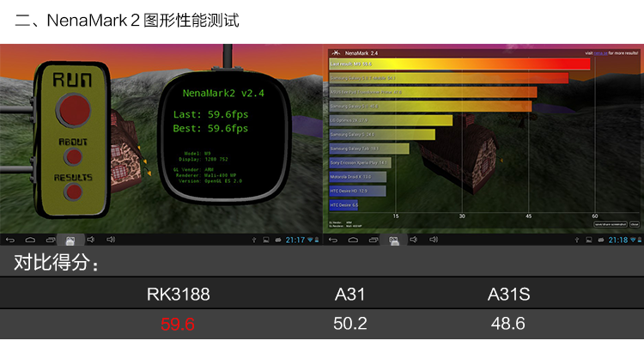Select the LG Optimus 2X bar
644x359 pixels.
pyautogui.click(x=391, y=120)
